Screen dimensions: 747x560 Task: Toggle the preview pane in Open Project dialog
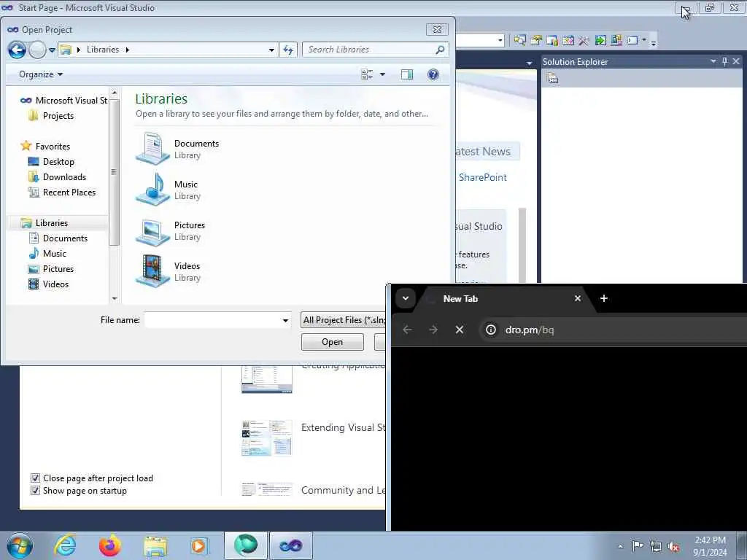[407, 74]
